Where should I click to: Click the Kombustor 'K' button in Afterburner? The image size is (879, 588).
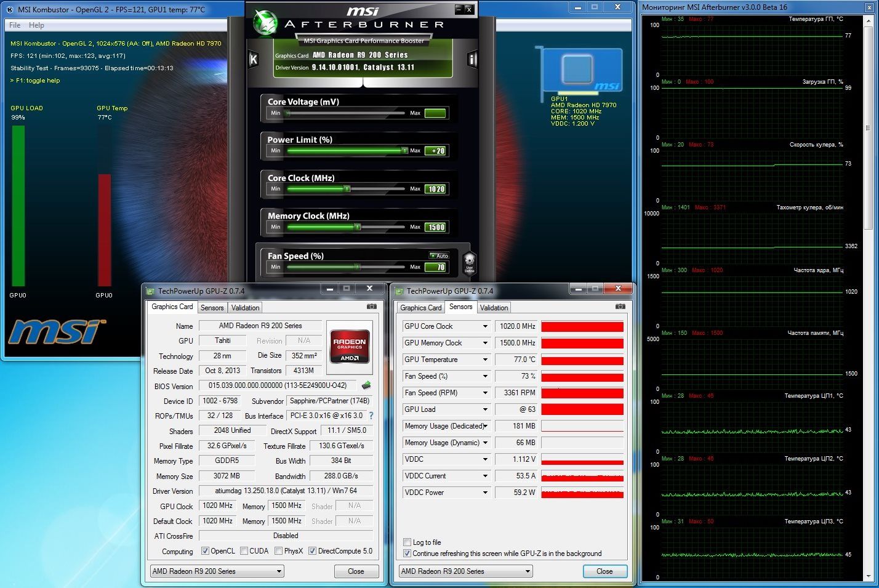pos(253,59)
